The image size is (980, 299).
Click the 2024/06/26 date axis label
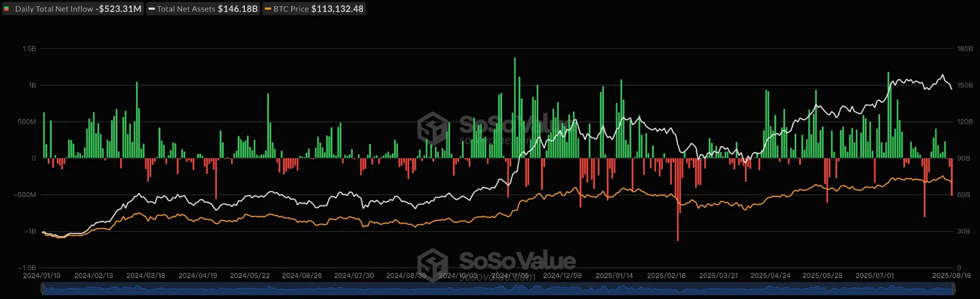[x=301, y=276]
